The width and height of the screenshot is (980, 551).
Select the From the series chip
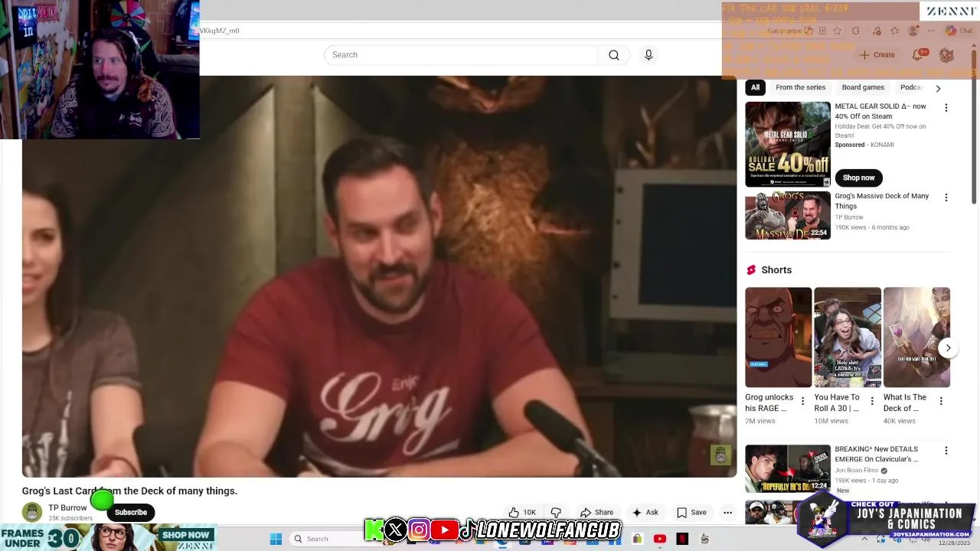pyautogui.click(x=800, y=87)
